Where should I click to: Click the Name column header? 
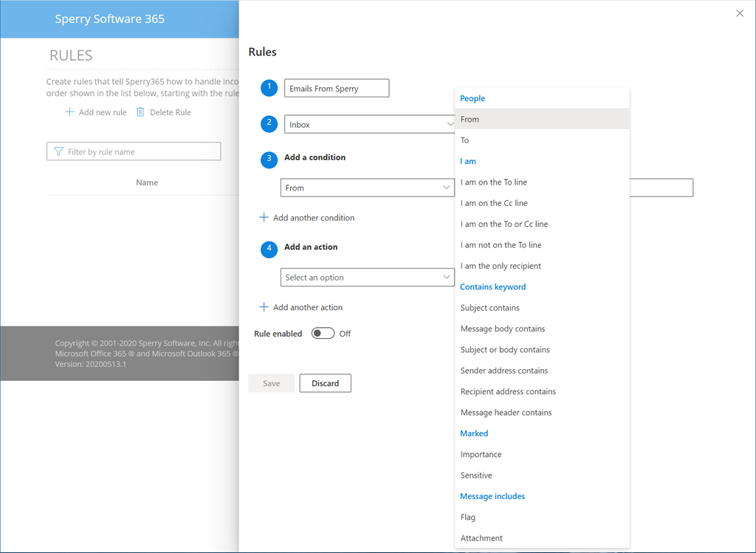point(147,182)
